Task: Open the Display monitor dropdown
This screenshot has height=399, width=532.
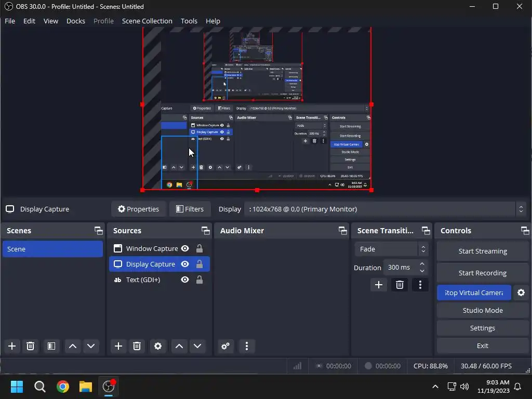Action: [386, 209]
